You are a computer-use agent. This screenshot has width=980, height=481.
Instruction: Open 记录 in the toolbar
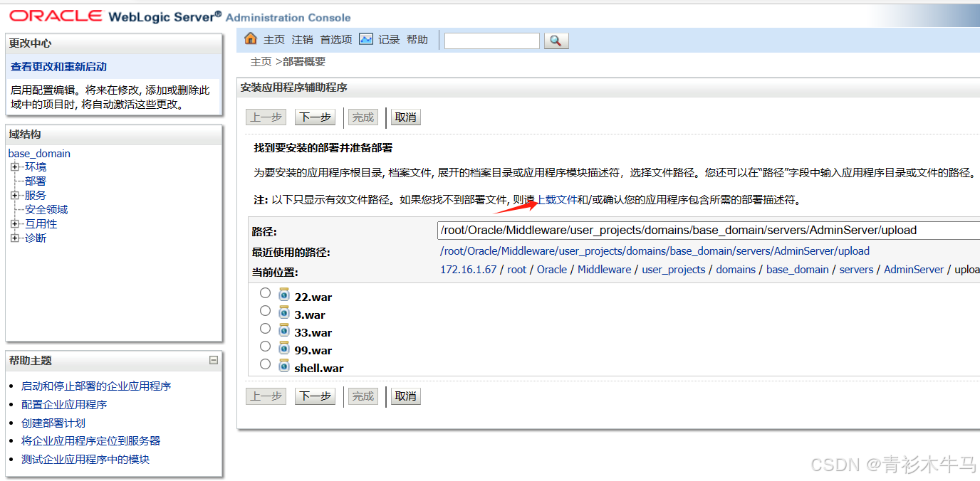click(x=389, y=40)
